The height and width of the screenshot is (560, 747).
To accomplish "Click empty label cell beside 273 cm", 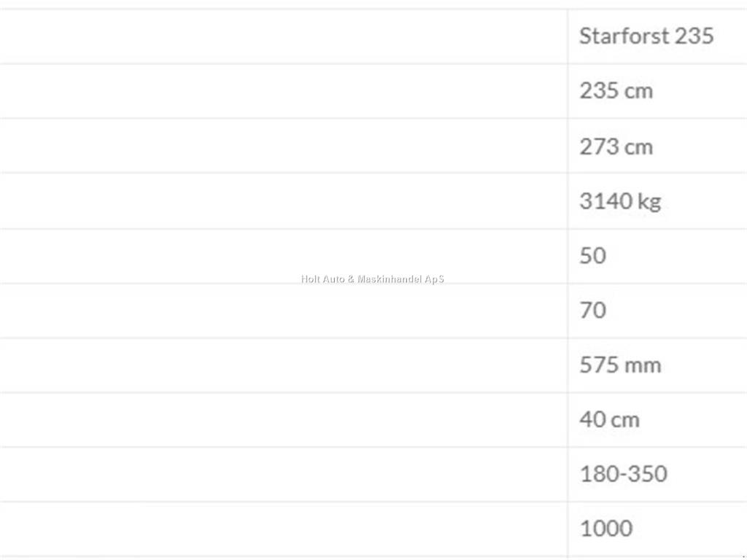I will coord(284,146).
